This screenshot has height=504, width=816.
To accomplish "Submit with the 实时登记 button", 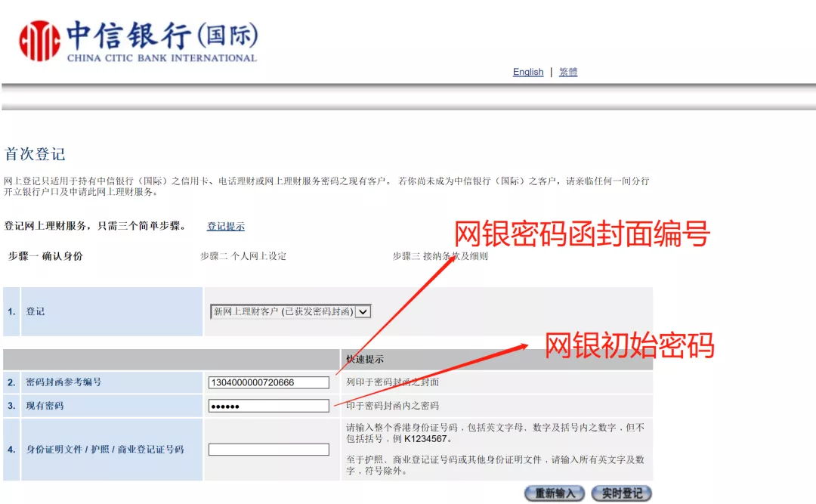I will coord(622,493).
